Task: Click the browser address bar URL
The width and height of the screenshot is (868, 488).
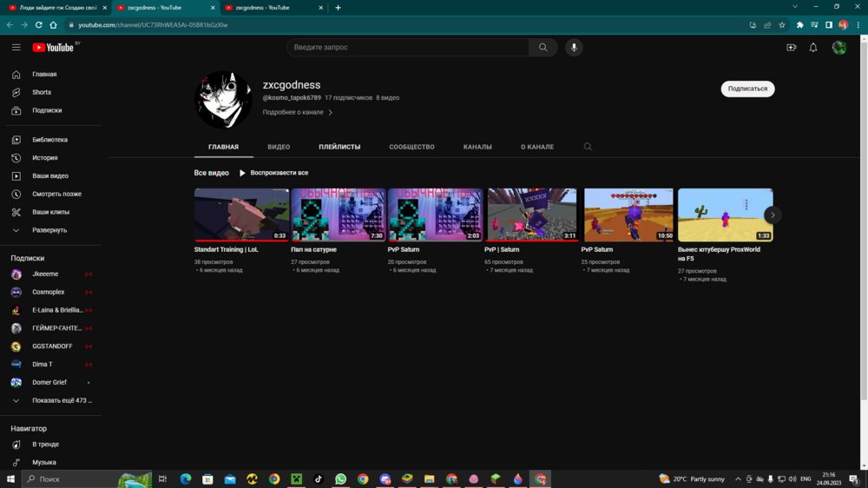Action: 153,25
